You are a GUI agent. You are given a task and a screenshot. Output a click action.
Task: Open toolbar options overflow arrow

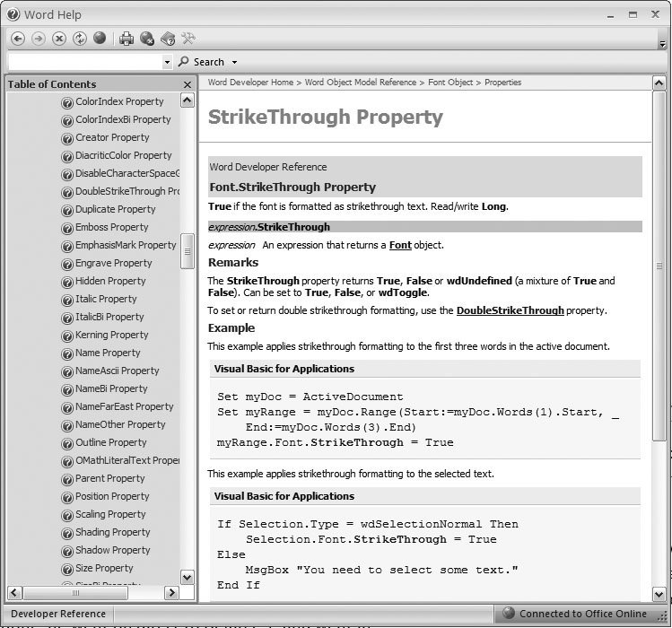662,44
